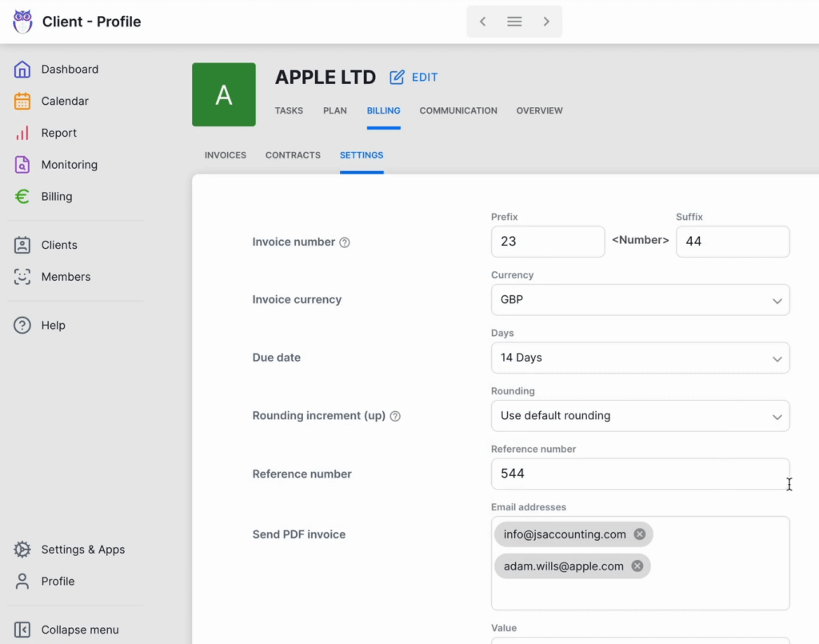Screen dimensions: 819x644
Task: Click EDIT next to Apple Ltd
Action: [414, 78]
